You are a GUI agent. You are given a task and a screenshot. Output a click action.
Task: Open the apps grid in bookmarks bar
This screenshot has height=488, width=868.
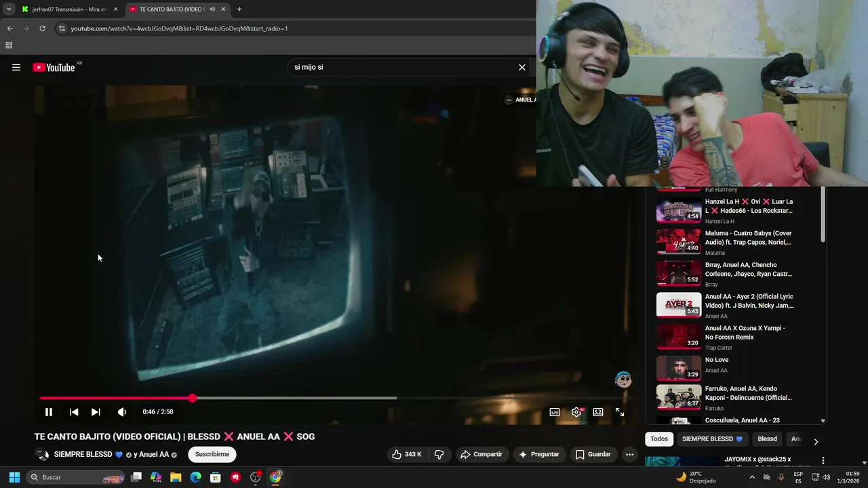click(x=9, y=45)
